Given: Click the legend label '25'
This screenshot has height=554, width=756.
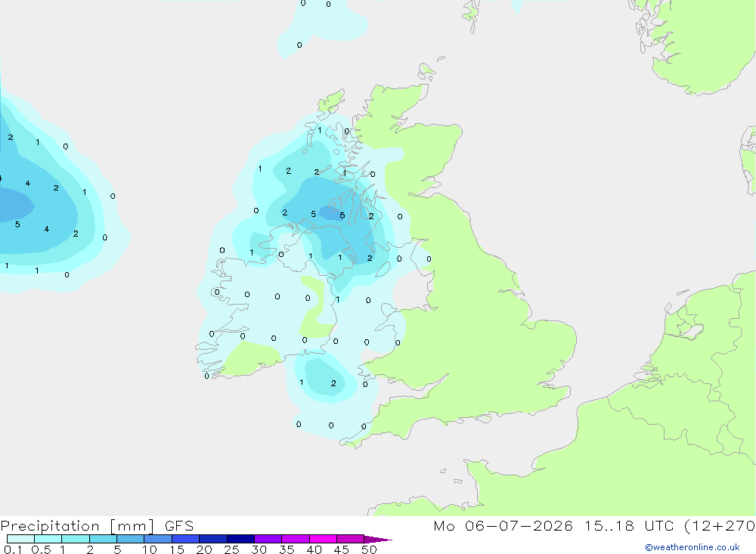Looking at the screenshot, I should point(232,549).
